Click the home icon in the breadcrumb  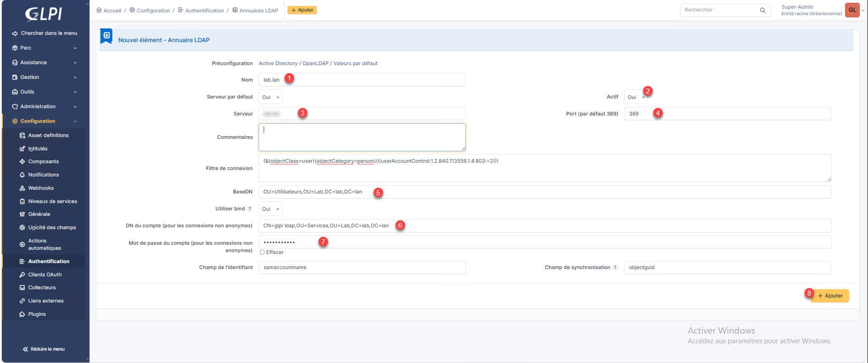pos(99,10)
